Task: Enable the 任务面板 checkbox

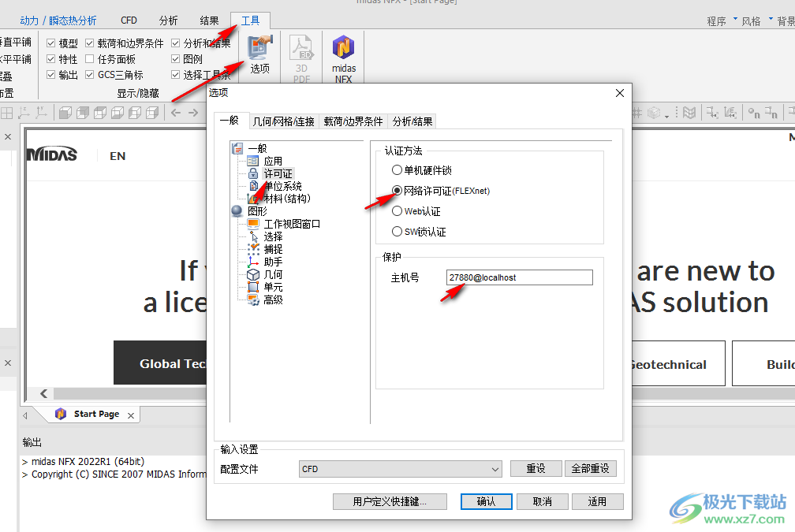Action: point(90,59)
